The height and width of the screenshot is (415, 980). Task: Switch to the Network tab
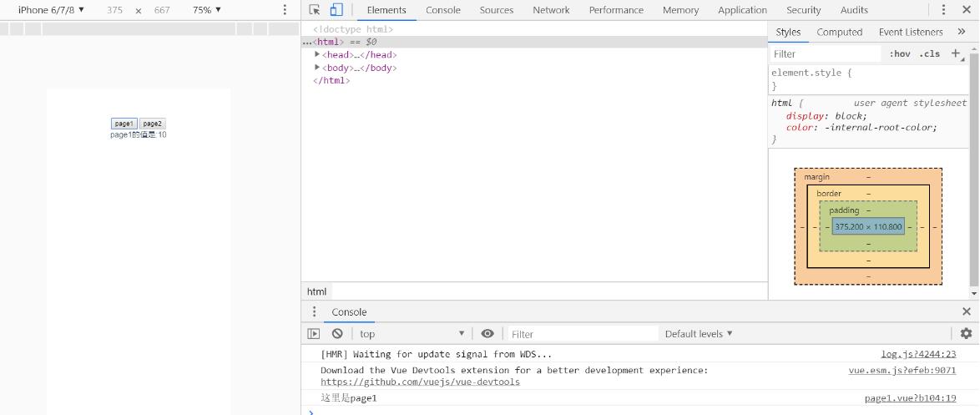click(x=551, y=10)
